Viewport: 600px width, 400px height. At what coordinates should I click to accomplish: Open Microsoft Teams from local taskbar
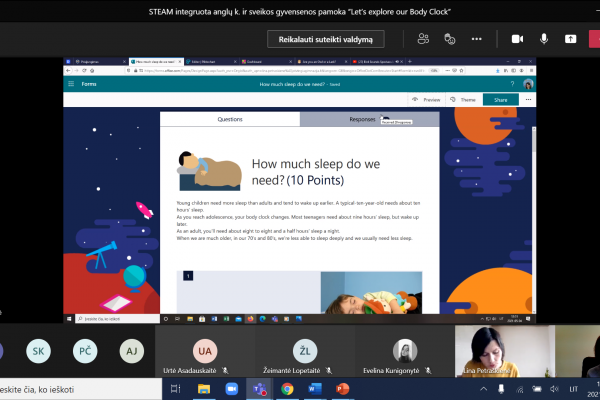pyautogui.click(x=259, y=389)
